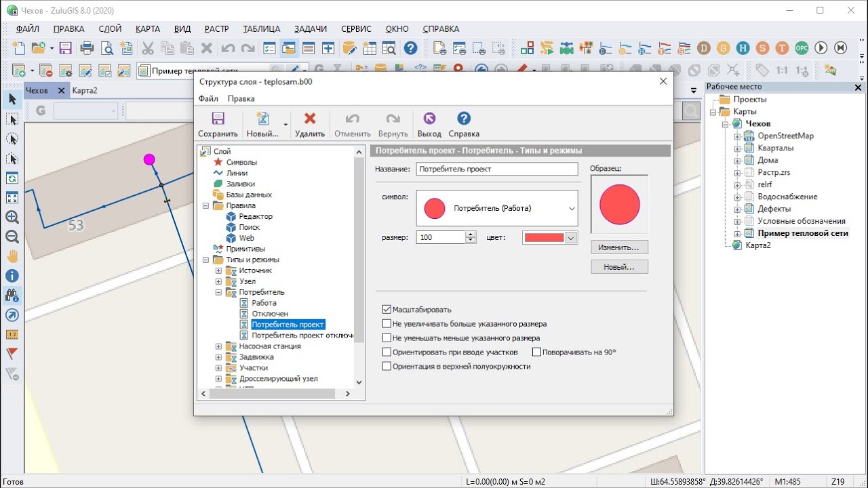Click the Изменить... button
Viewport: 868px width, 488px height.
coord(619,247)
